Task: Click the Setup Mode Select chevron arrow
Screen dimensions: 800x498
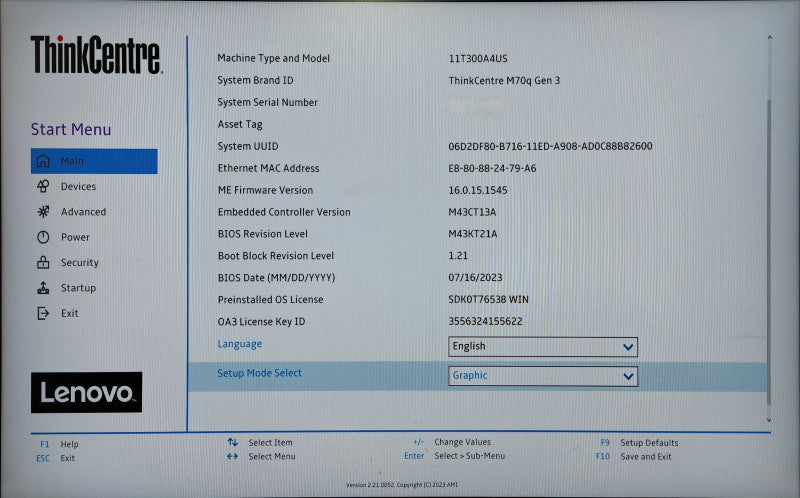Action: click(628, 377)
